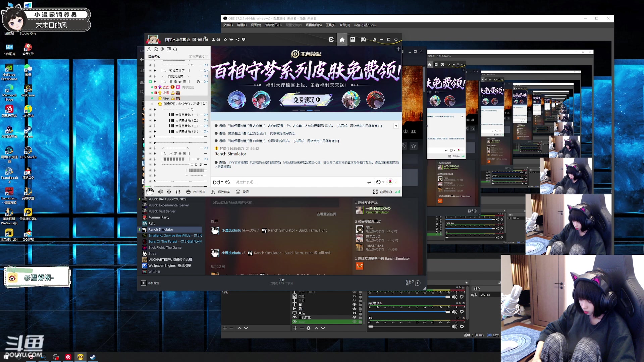This screenshot has height=362, width=644.
Task: Mute 周b audio in OBS mixer
Action: [x=454, y=326]
